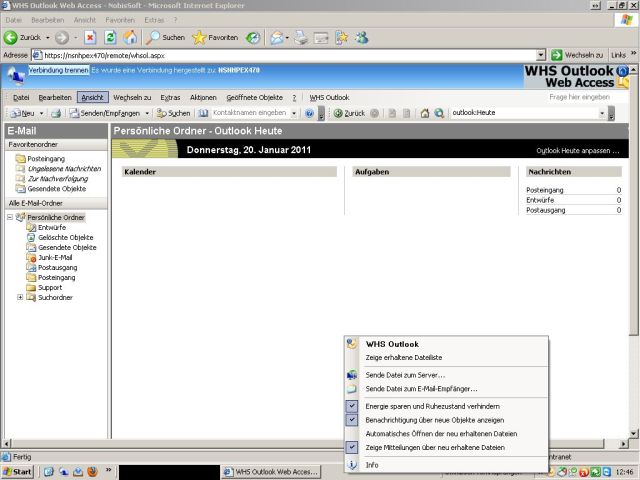The image size is (640, 480).
Task: Click Info icon in popup menu
Action: (352, 465)
